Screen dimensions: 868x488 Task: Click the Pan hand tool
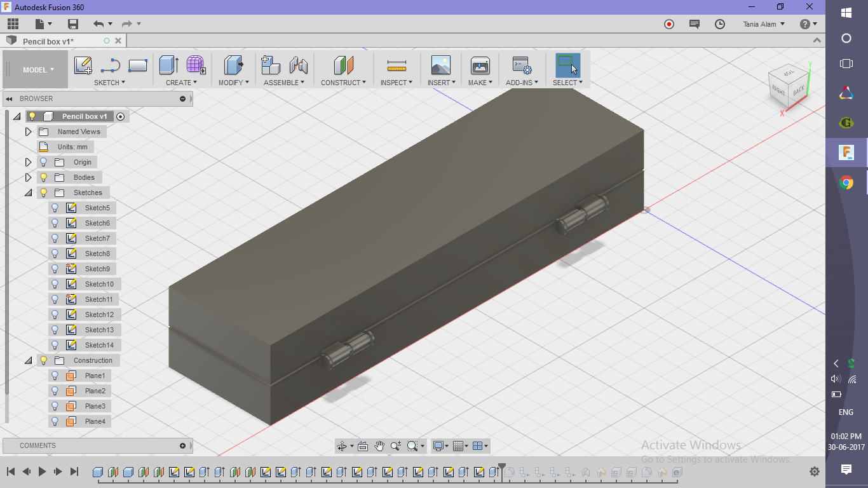379,446
